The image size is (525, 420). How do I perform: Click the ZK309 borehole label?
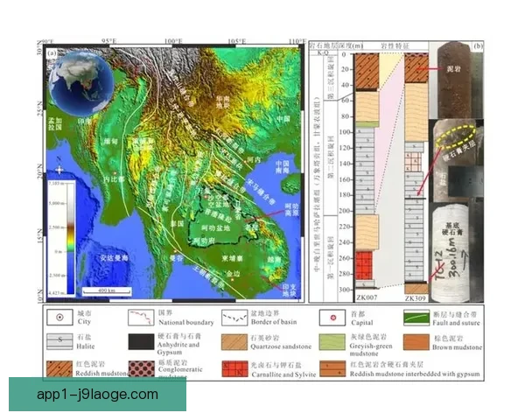415,298
